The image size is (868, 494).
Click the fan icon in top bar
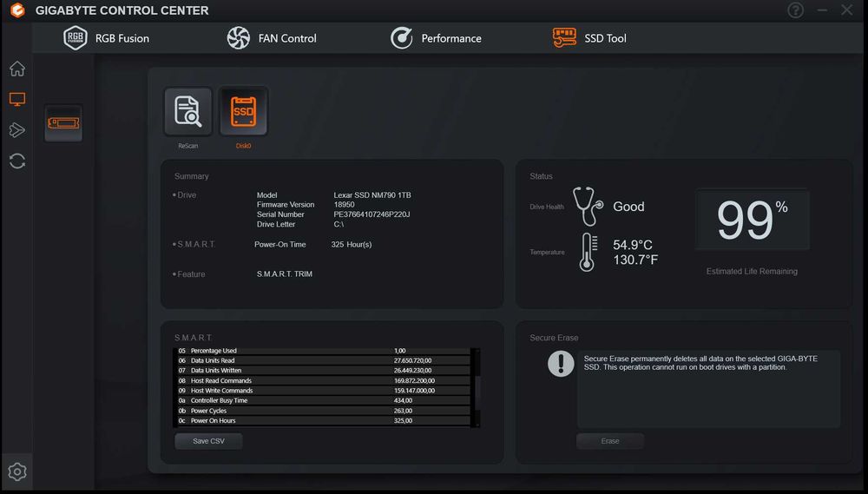239,38
